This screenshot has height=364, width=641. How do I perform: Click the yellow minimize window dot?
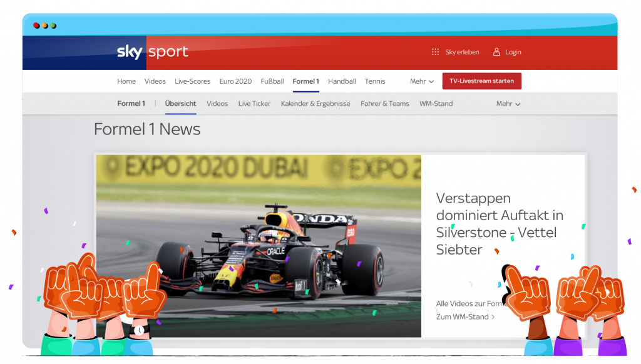[45, 26]
